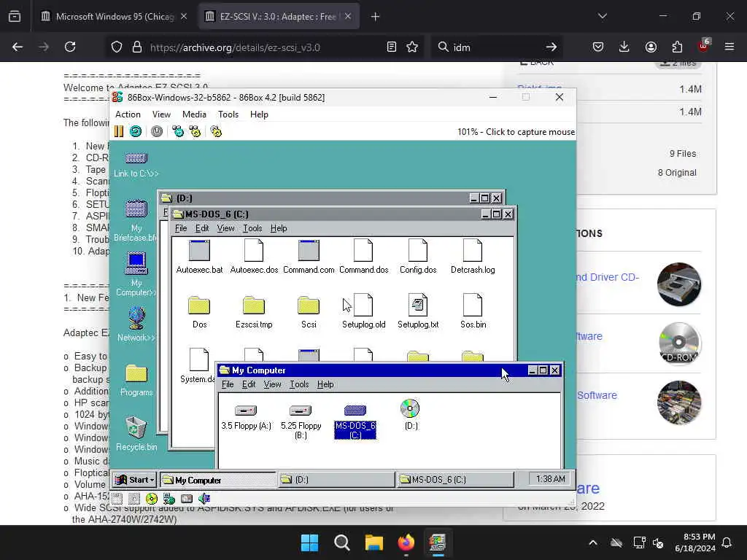The image size is (747, 560).
Task: Open the Windows 95 Start button
Action: (x=135, y=480)
